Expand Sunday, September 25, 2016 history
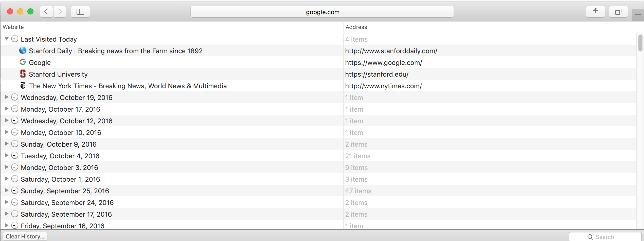This screenshot has height=241, width=644. (x=7, y=191)
